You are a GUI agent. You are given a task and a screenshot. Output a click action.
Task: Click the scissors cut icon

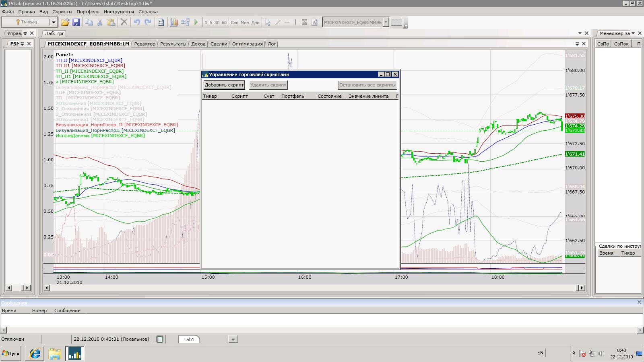(x=99, y=23)
